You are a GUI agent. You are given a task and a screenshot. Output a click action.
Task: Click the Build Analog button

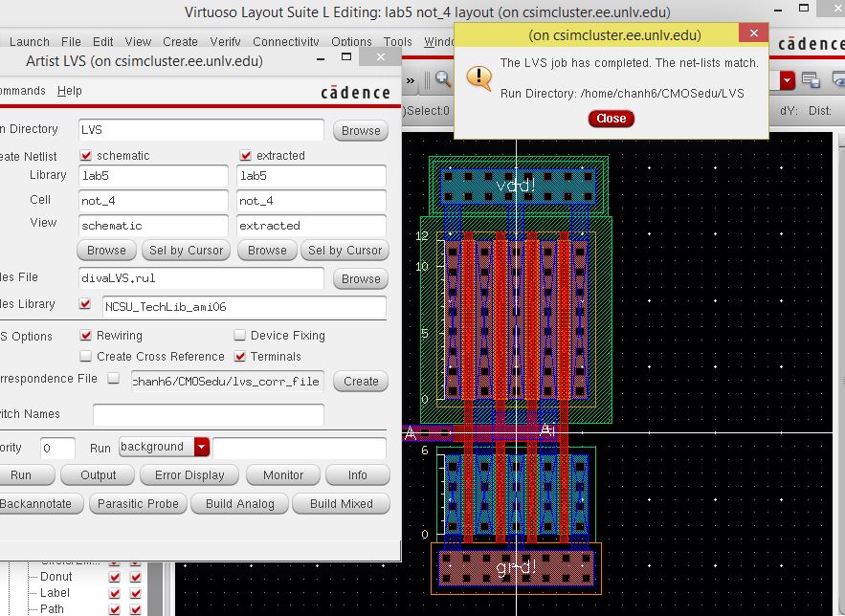239,504
